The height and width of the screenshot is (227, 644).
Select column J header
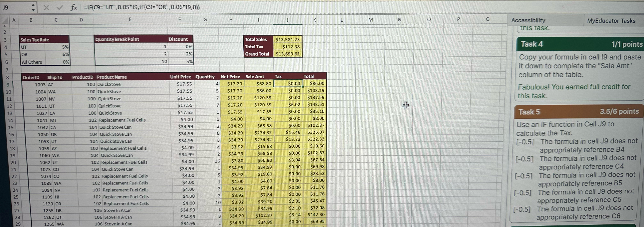(287, 20)
